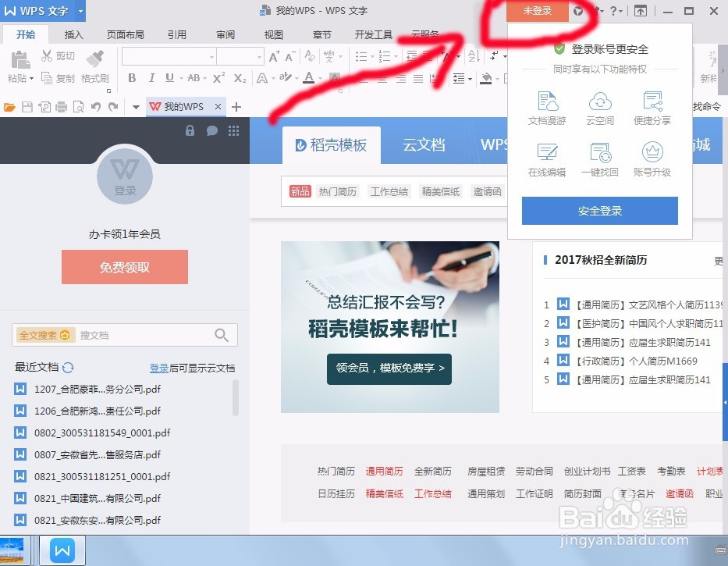Click the recent documents list scrollbar
Image resolution: width=728 pixels, height=566 pixels.
[236, 398]
